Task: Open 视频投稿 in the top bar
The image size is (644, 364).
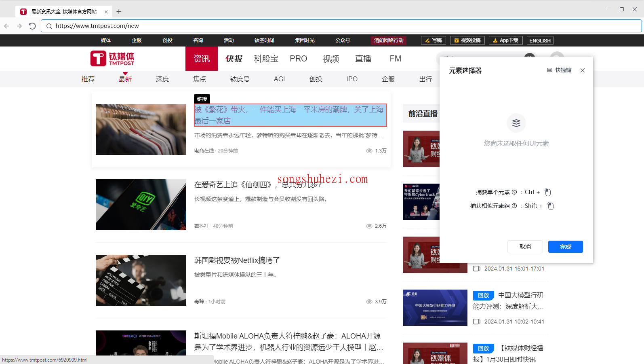Action: click(468, 40)
